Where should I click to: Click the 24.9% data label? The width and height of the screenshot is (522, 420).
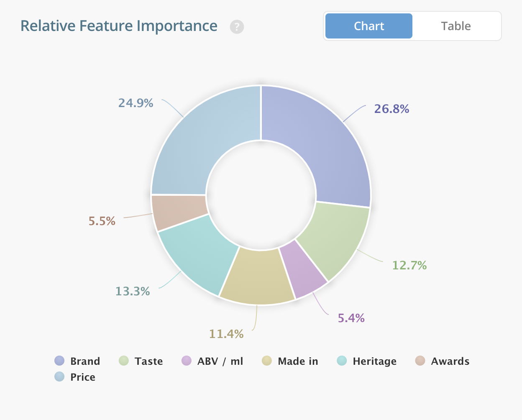[x=136, y=103]
